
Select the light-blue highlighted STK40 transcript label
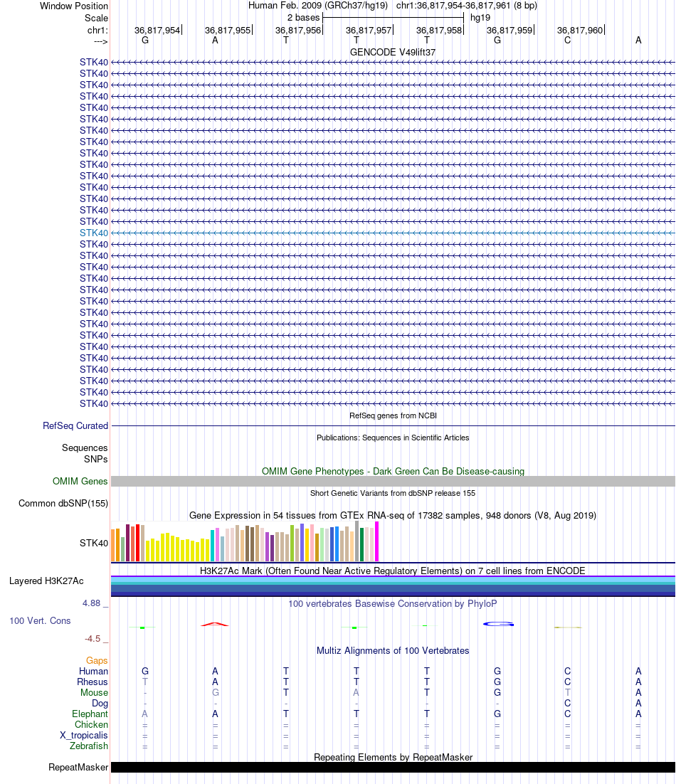[x=93, y=233]
